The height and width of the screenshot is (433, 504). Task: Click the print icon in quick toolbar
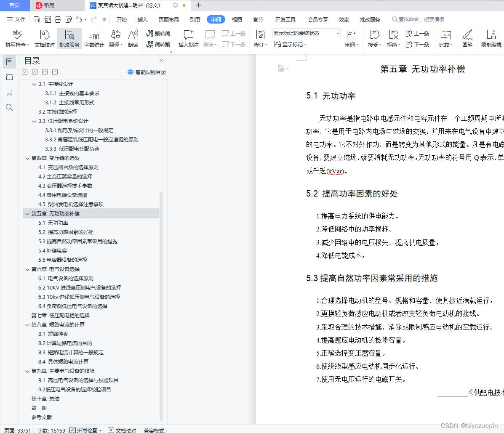pyautogui.click(x=58, y=20)
